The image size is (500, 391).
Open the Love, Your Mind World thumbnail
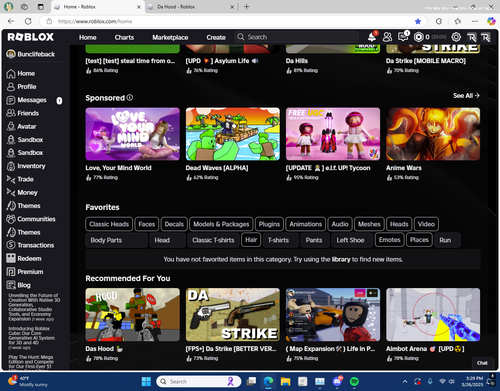click(x=133, y=134)
